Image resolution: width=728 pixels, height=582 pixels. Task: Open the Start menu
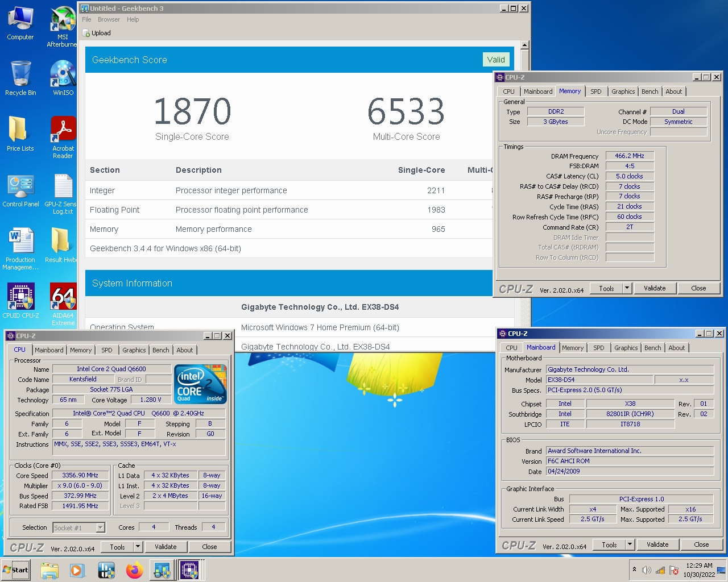click(x=16, y=570)
